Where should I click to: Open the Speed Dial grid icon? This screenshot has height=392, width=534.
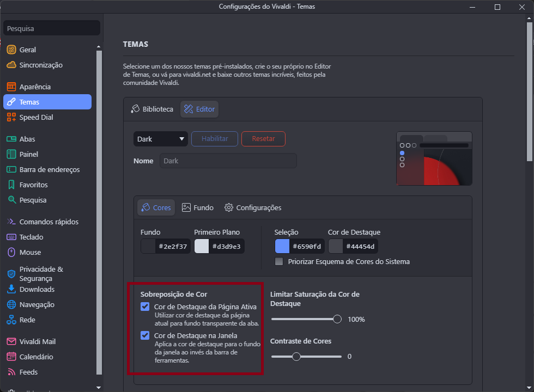pyautogui.click(x=11, y=118)
